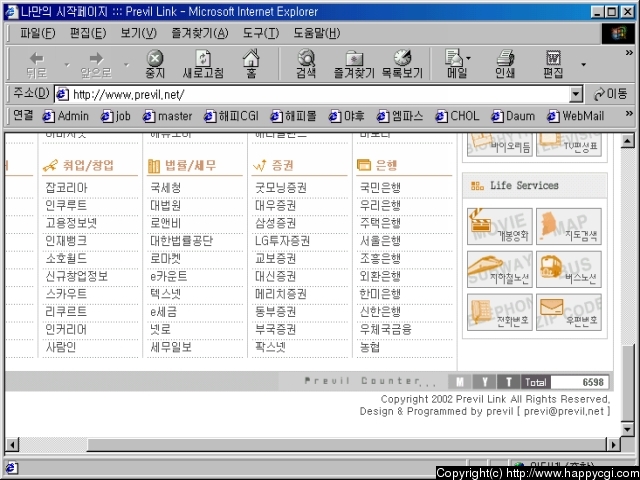The image size is (640, 480).
Task: Open the 도구(T) menu
Action: pos(260,33)
